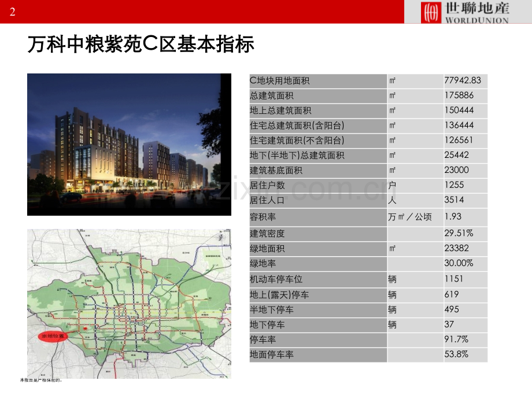Select the cell 地下停车

click(x=318, y=325)
